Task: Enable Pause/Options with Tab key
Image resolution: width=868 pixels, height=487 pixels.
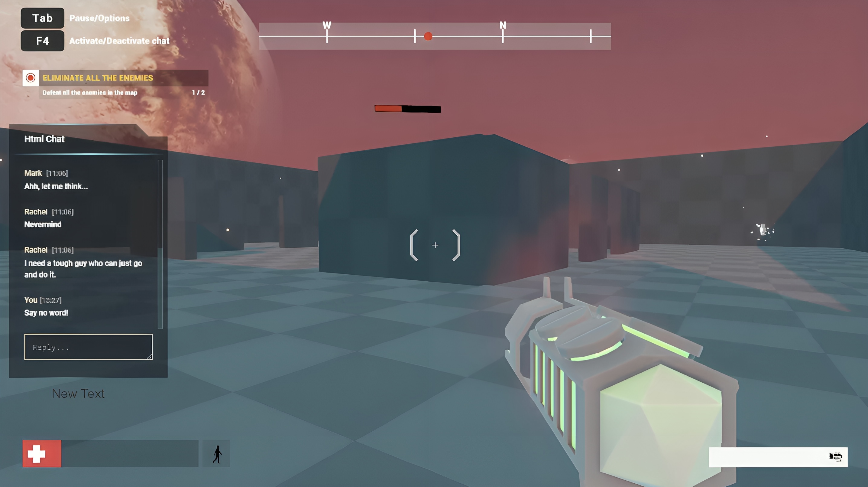Action: coord(43,17)
